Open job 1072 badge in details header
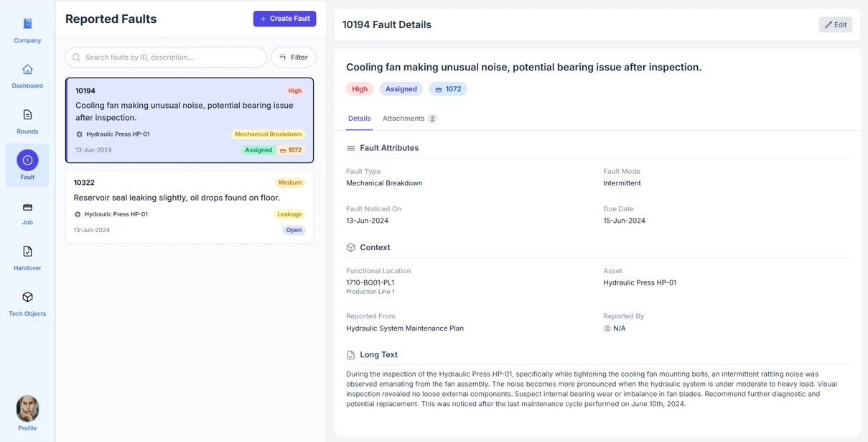Image resolution: width=868 pixels, height=442 pixels. [448, 89]
